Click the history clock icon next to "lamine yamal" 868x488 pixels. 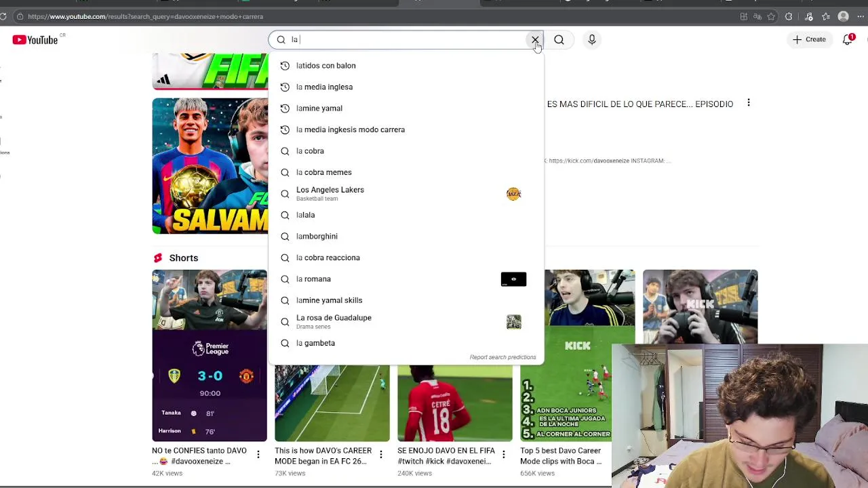285,108
